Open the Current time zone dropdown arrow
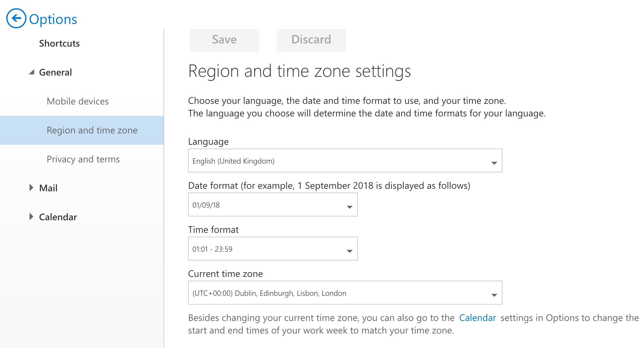 tap(494, 295)
